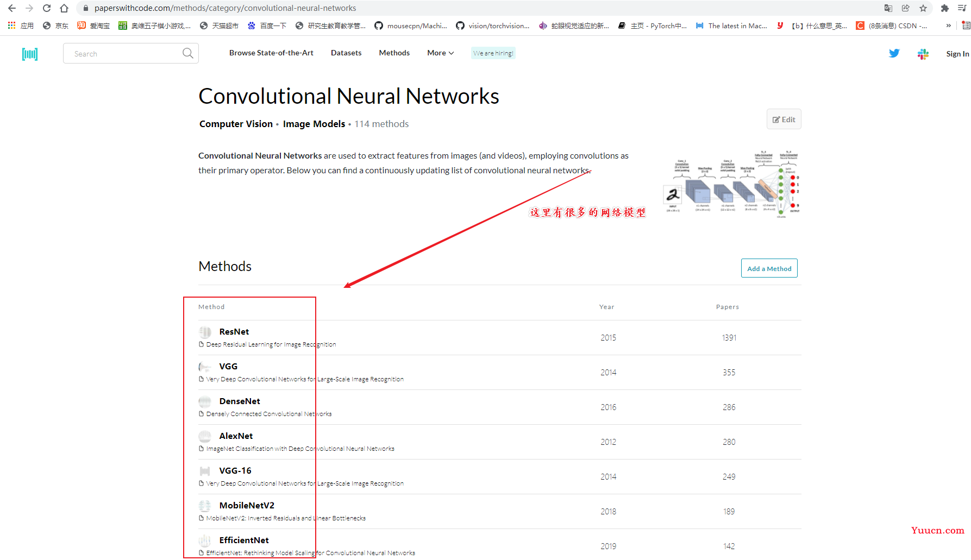Open the Computer Vision category link
This screenshot has width=971, height=560.
point(236,124)
